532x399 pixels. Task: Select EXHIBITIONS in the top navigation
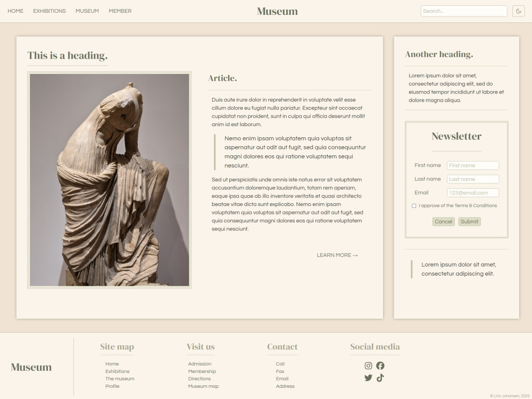(49, 11)
